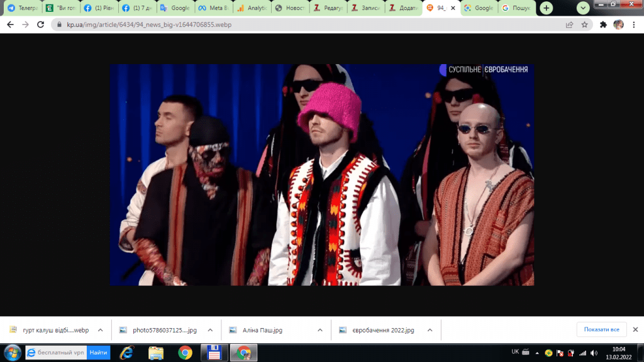Close the downloads bar
The width and height of the screenshot is (644, 362).
coord(635,330)
